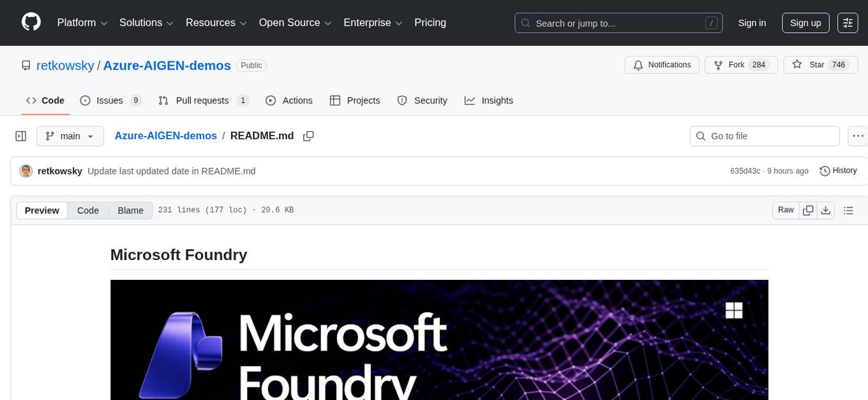Switch to the Blame view
This screenshot has width=868, height=400.
[130, 210]
